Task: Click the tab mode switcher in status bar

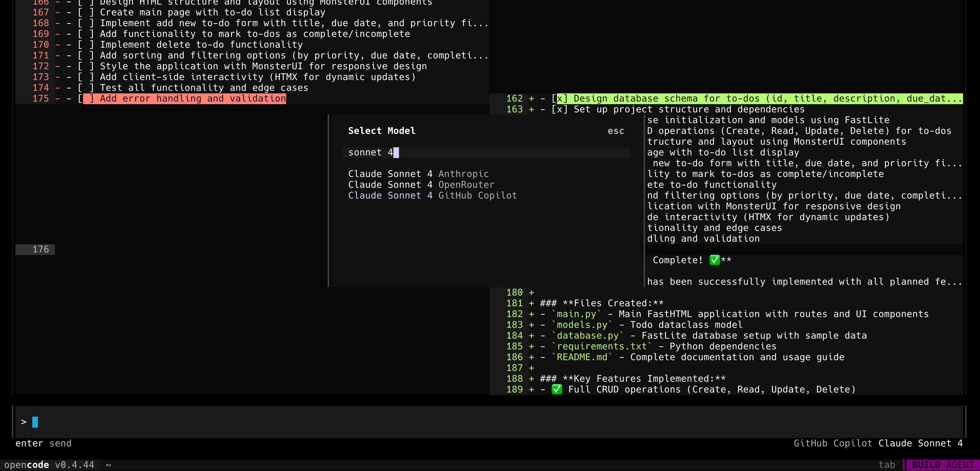Action: click(887, 465)
